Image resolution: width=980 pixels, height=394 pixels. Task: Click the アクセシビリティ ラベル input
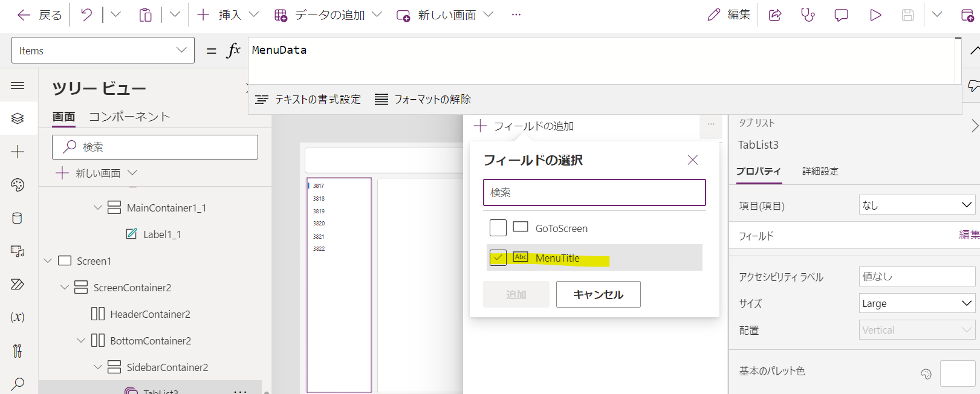pyautogui.click(x=917, y=276)
